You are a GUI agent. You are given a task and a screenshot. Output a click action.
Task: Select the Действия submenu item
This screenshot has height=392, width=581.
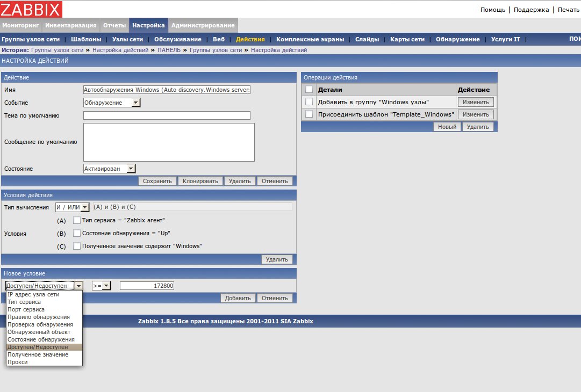point(250,39)
